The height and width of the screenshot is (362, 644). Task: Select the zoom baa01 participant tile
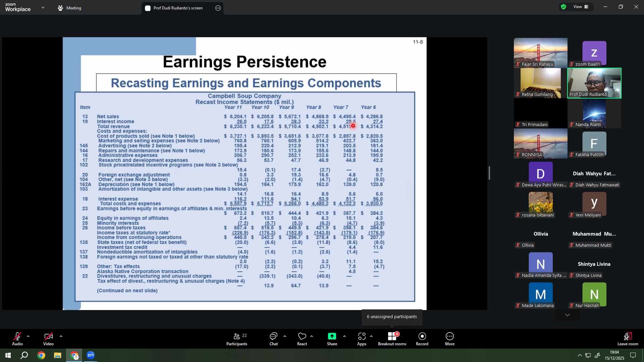click(594, 53)
